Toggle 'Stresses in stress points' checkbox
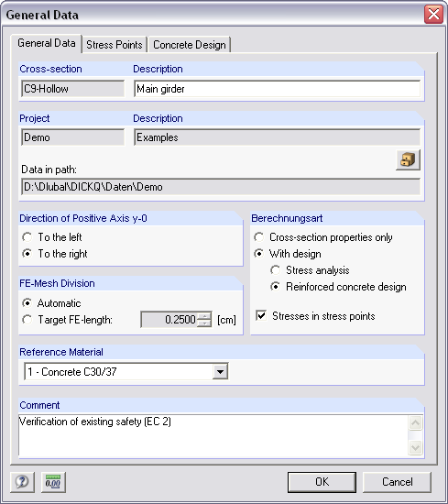 pos(261,315)
